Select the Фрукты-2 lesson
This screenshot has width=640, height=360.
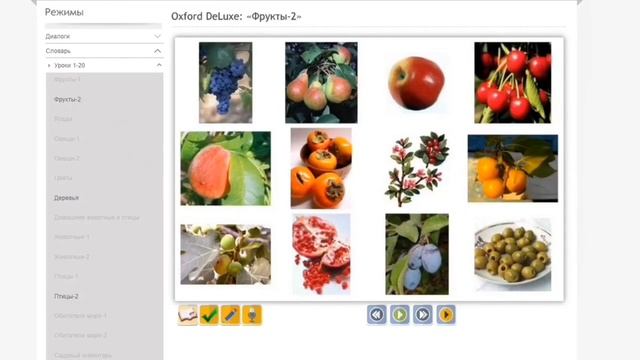tap(67, 99)
